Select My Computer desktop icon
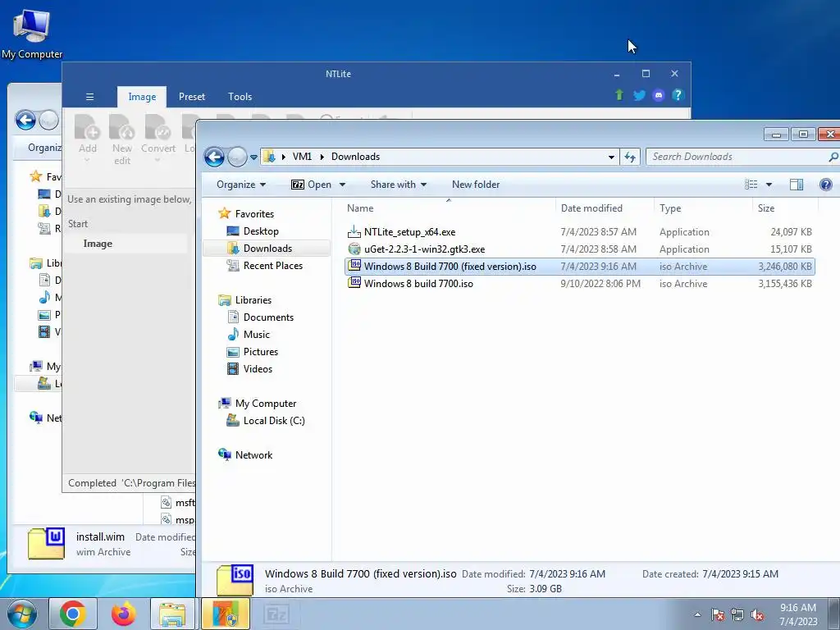Viewport: 840px width, 630px height. [32, 34]
